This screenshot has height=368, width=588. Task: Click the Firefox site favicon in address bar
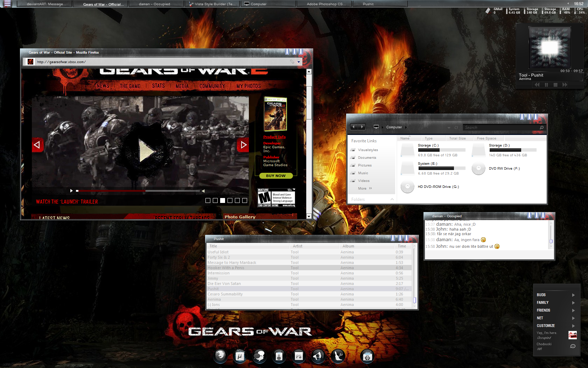click(30, 62)
